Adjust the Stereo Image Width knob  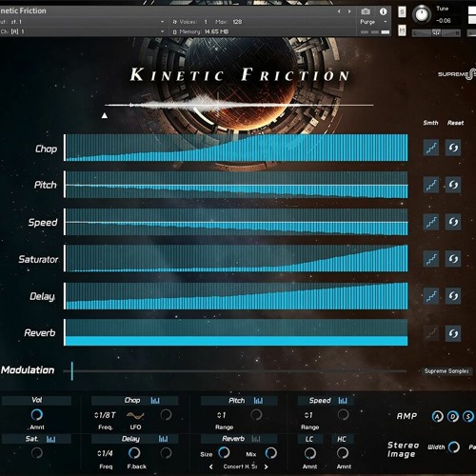tap(454, 447)
